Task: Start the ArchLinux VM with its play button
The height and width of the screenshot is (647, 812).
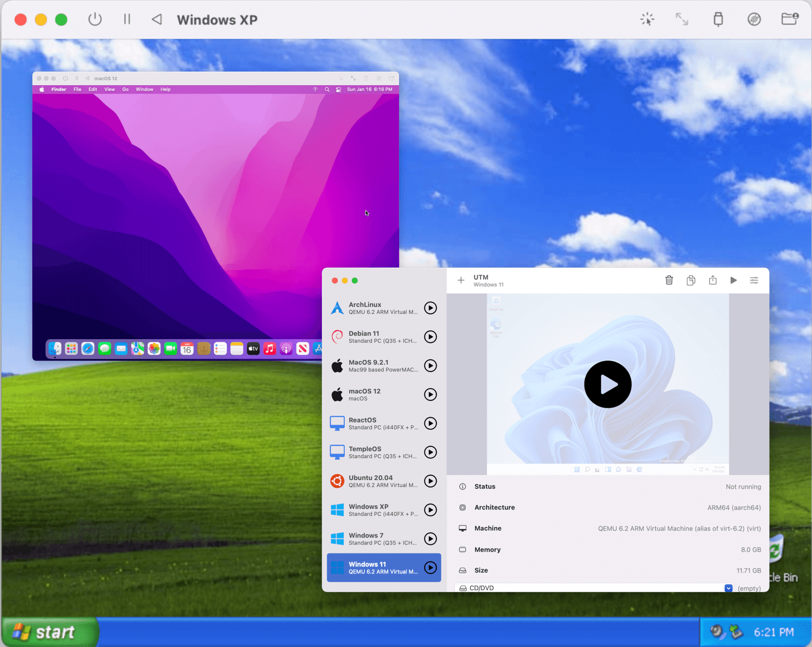Action: [x=430, y=308]
